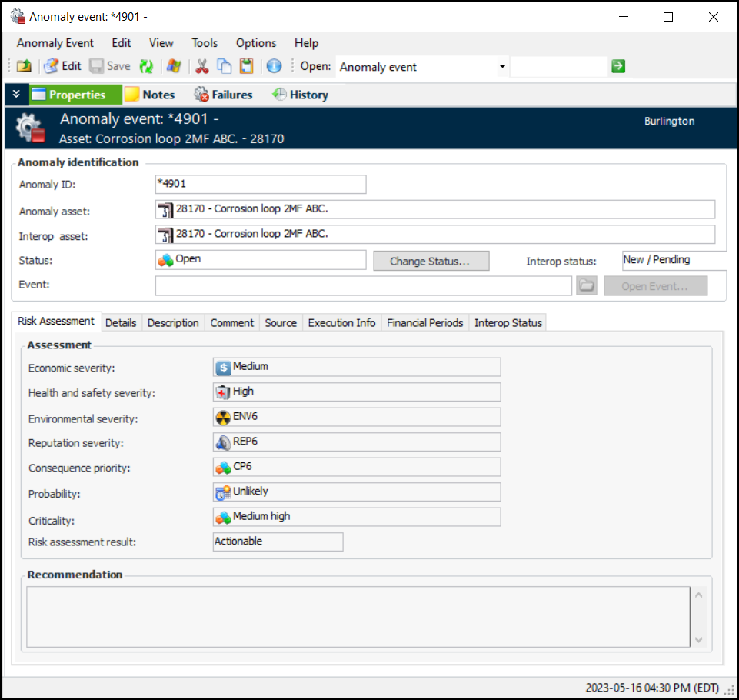Click the Paste clipboard icon
The width and height of the screenshot is (739, 700).
pos(246,67)
